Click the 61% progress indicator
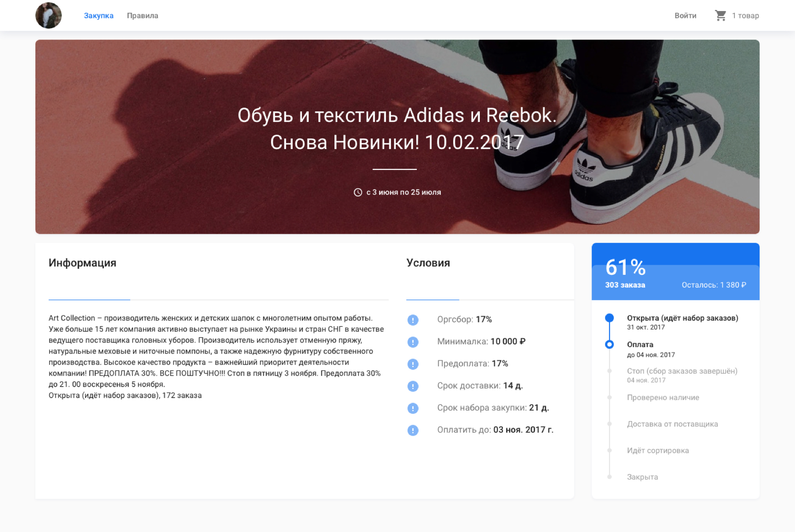This screenshot has width=795, height=532. pos(626,267)
